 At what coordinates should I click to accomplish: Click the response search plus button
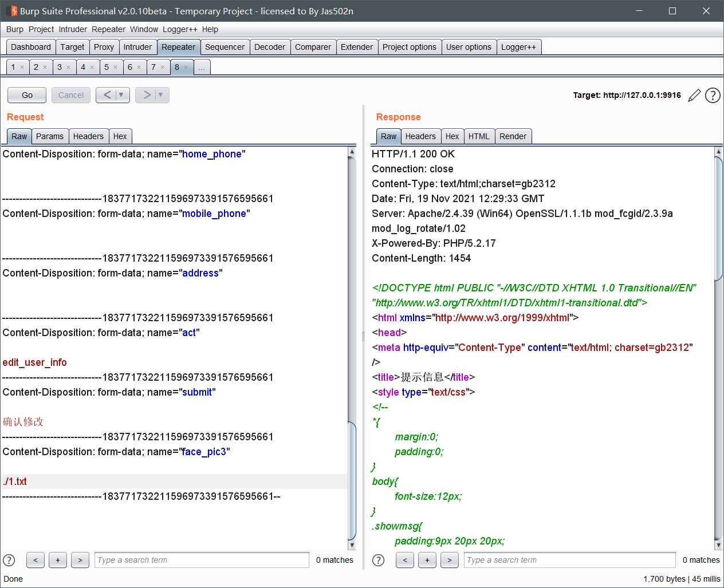427,560
